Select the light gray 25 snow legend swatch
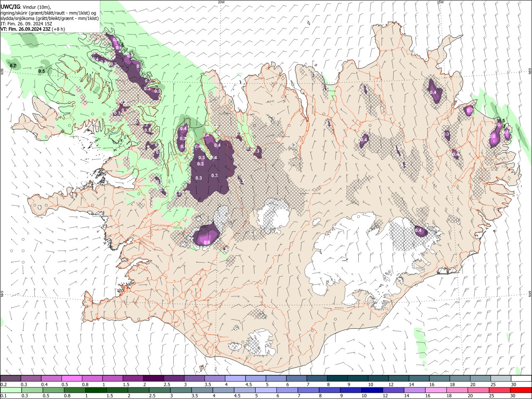The height and width of the screenshot is (399, 532). (x=500, y=379)
